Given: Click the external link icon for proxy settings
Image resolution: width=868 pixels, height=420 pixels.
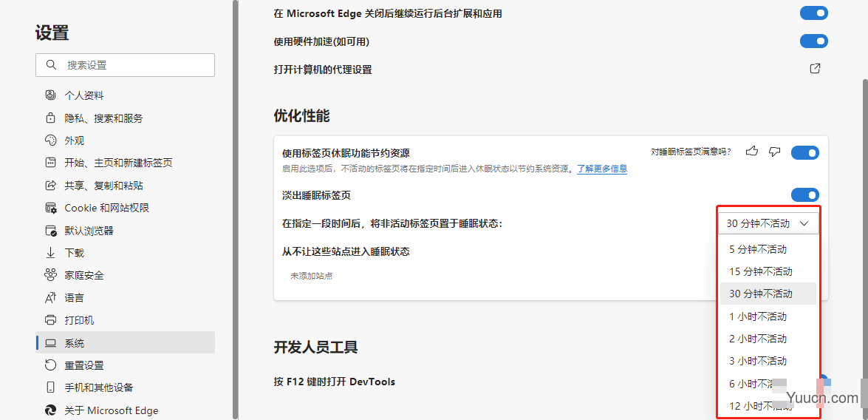Looking at the screenshot, I should pyautogui.click(x=815, y=69).
